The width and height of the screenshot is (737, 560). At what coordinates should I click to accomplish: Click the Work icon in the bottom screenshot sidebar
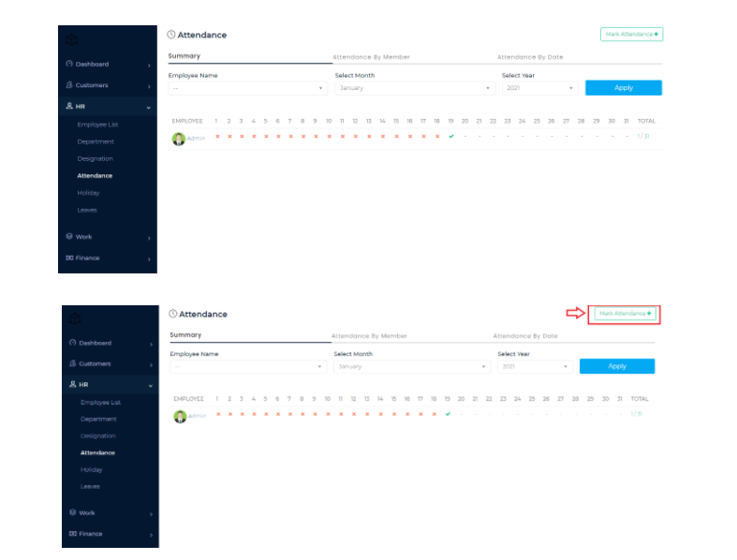pyautogui.click(x=72, y=512)
